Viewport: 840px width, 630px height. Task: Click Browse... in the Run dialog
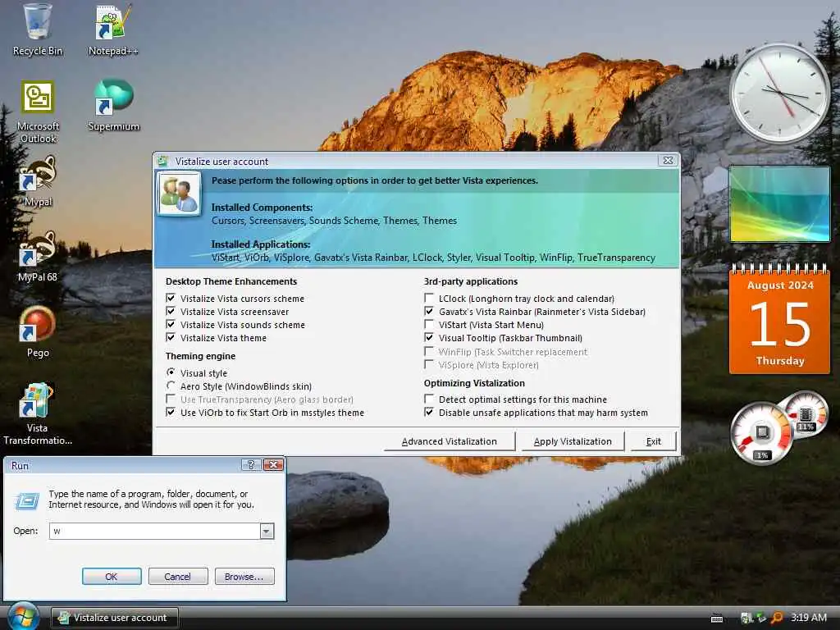coord(244,577)
